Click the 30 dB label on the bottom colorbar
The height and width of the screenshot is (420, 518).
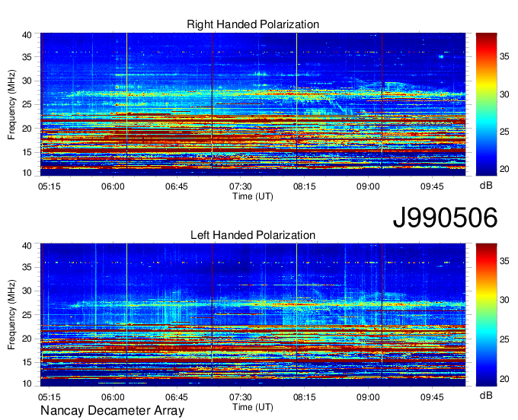[504, 300]
